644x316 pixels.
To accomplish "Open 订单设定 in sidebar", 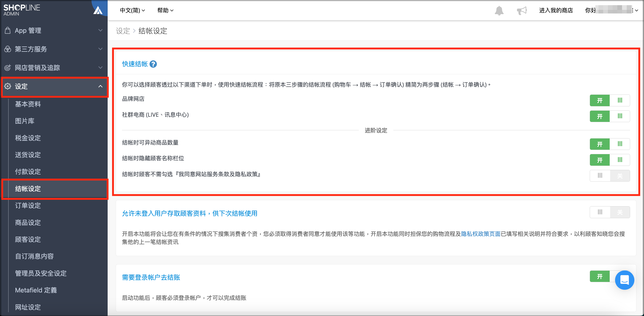I will [x=28, y=206].
